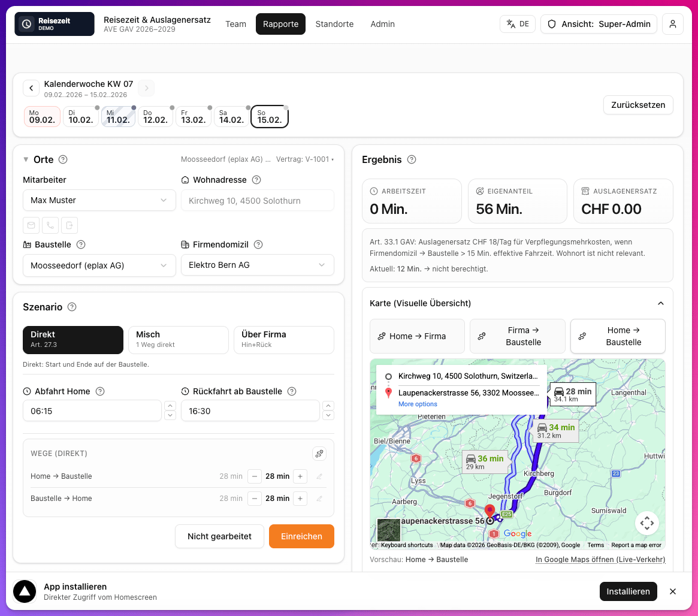
Task: Open the Mitarbeiter Max Muster dropdown
Action: [99, 200]
